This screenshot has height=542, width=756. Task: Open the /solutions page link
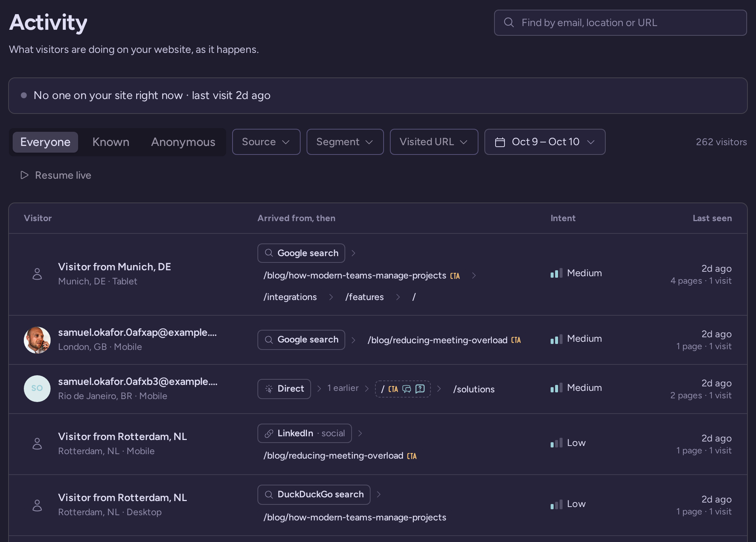(x=474, y=389)
